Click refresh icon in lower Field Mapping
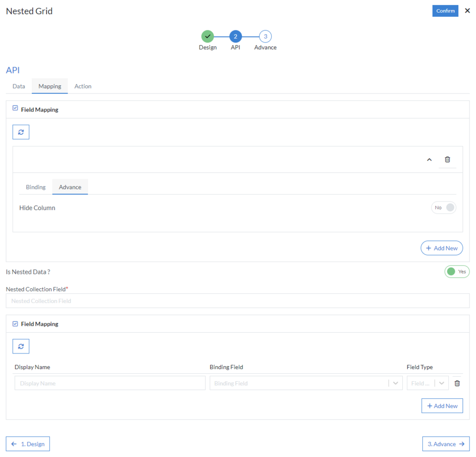Screen dimensions: 476x457 21,346
